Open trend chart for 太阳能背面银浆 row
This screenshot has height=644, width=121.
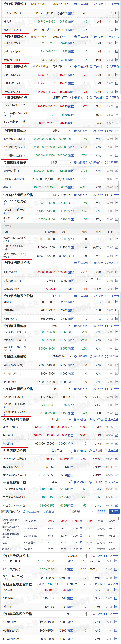117,397
